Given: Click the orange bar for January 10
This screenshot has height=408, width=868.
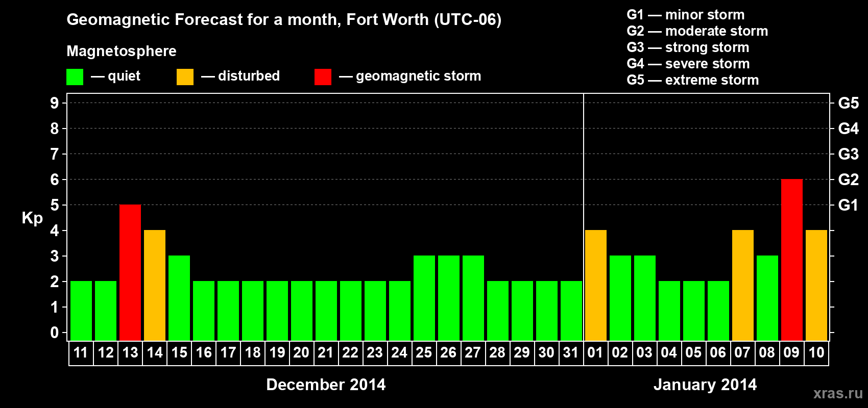Looking at the screenshot, I should [x=816, y=286].
